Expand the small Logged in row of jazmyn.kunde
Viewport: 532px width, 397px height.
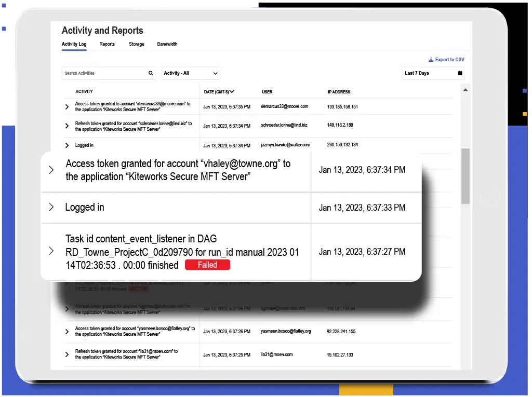pos(67,145)
